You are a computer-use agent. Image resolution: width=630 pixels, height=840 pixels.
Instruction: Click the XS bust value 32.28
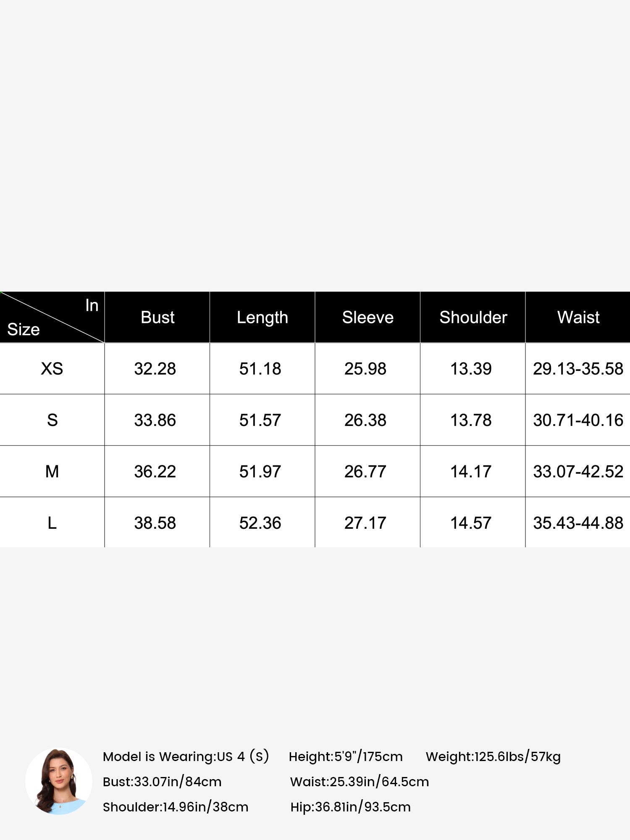tap(155, 369)
